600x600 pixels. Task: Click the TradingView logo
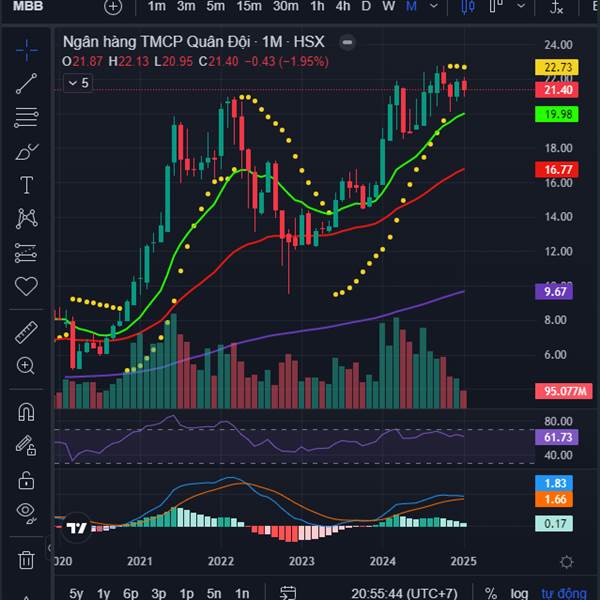pyautogui.click(x=77, y=528)
